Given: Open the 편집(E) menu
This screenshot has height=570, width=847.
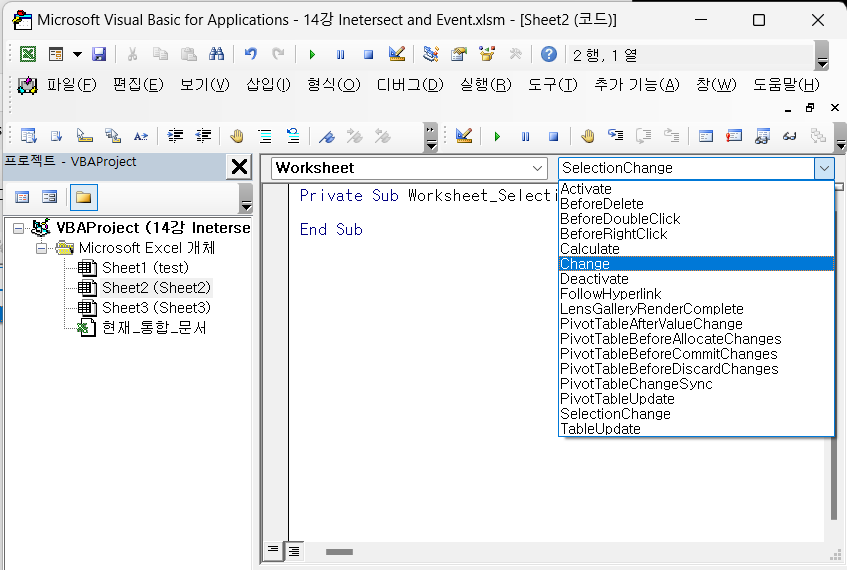Looking at the screenshot, I should click(138, 85).
